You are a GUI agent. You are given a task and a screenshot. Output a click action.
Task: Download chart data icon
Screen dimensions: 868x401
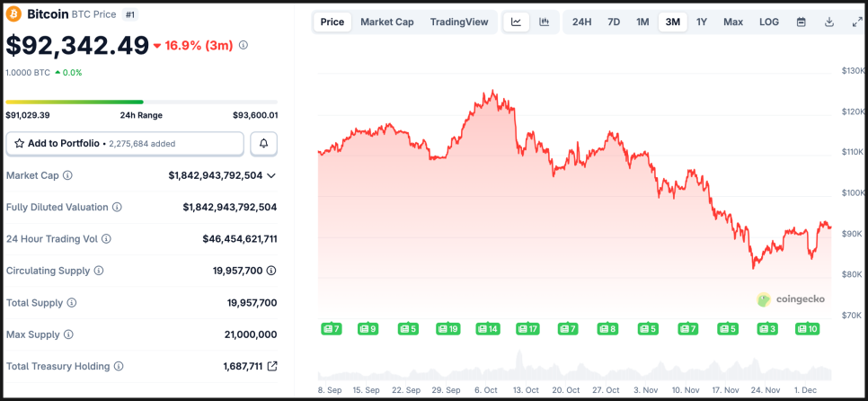click(x=829, y=22)
